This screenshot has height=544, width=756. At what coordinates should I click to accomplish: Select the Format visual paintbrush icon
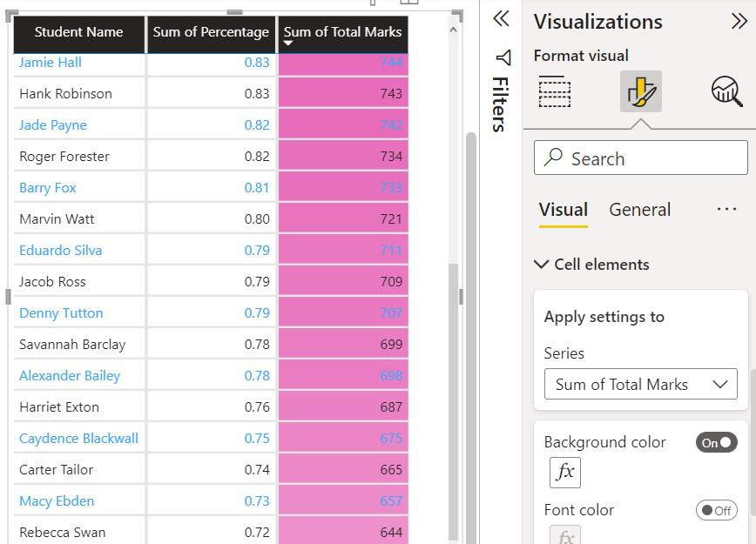tap(640, 91)
